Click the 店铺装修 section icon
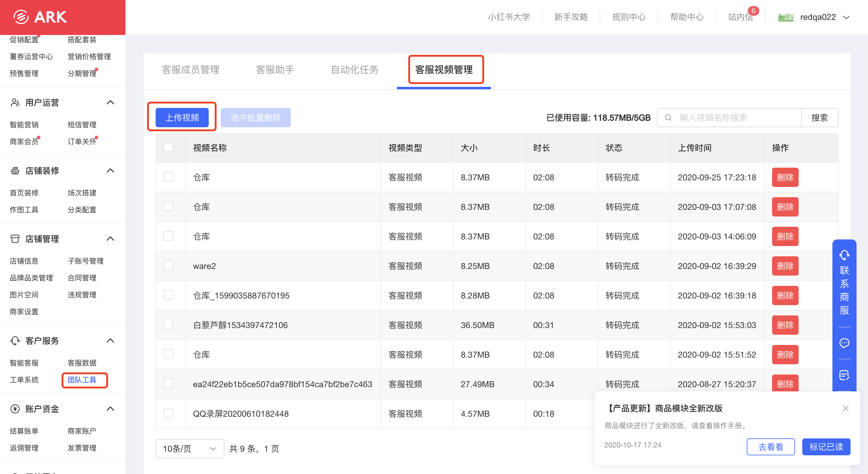The width and height of the screenshot is (868, 474). (15, 171)
